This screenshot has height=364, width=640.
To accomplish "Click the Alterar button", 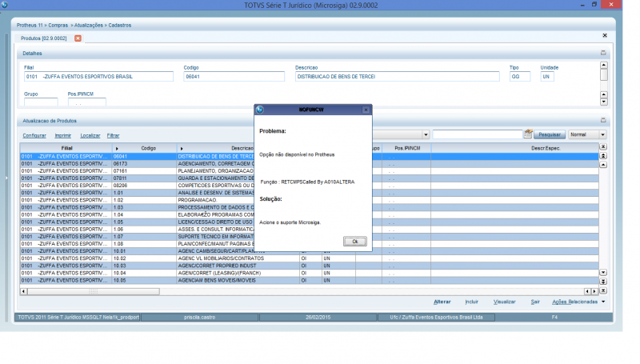I will tap(442, 302).
